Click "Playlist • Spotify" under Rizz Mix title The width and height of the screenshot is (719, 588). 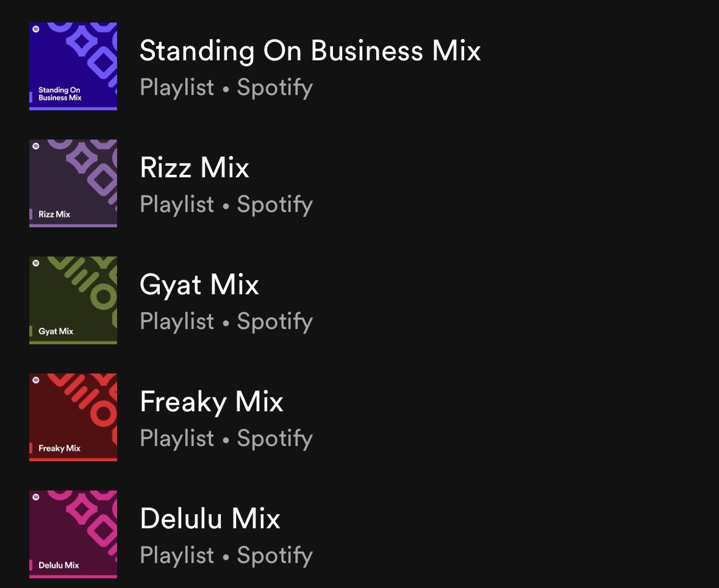[226, 205]
